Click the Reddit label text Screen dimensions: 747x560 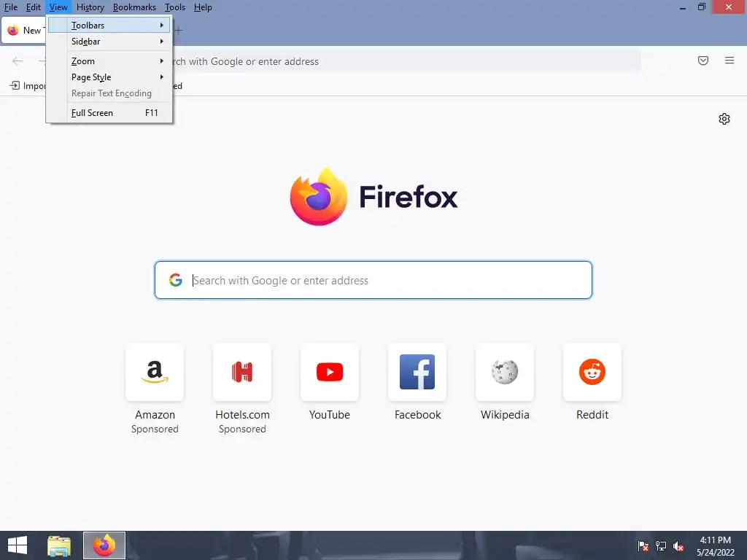coord(592,415)
